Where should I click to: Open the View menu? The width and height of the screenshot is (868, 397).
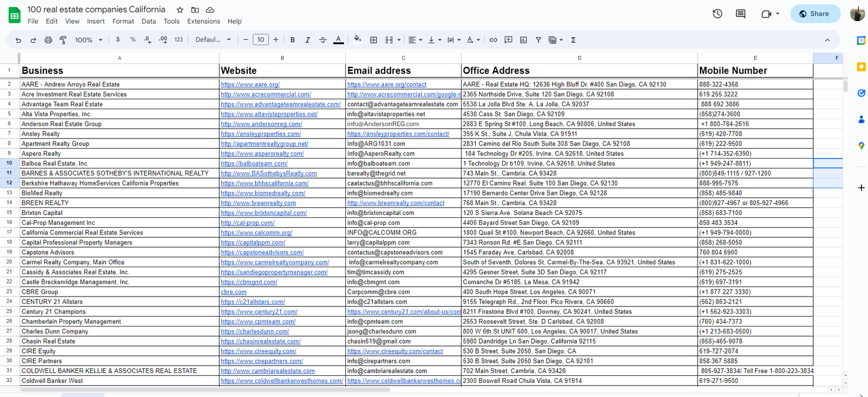click(72, 21)
